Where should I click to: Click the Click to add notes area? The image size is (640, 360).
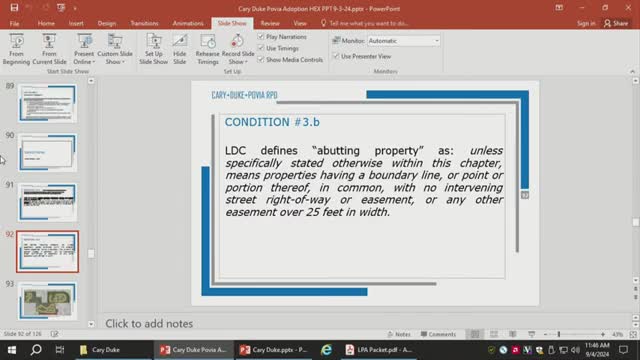(x=149, y=324)
